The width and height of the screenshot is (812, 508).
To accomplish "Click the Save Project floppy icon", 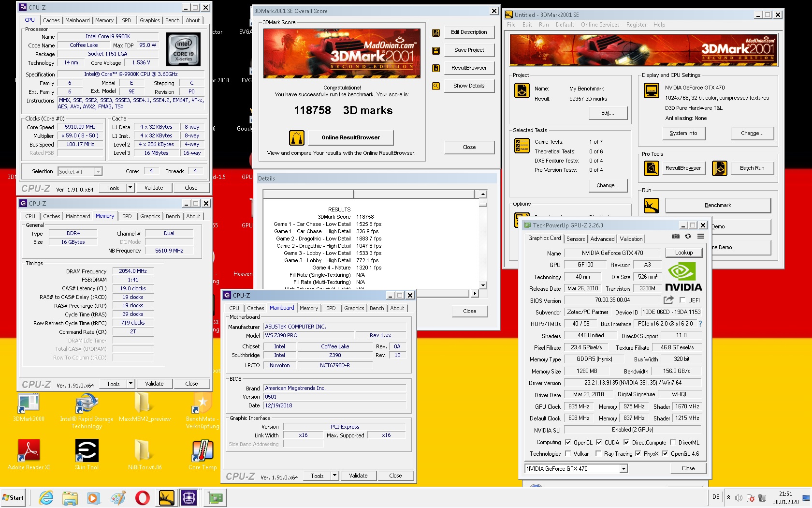I will pyautogui.click(x=436, y=51).
